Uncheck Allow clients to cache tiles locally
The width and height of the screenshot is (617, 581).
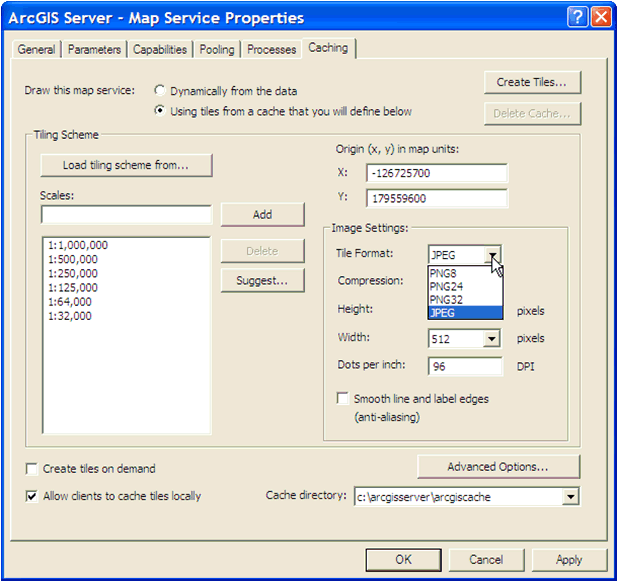pyautogui.click(x=31, y=496)
